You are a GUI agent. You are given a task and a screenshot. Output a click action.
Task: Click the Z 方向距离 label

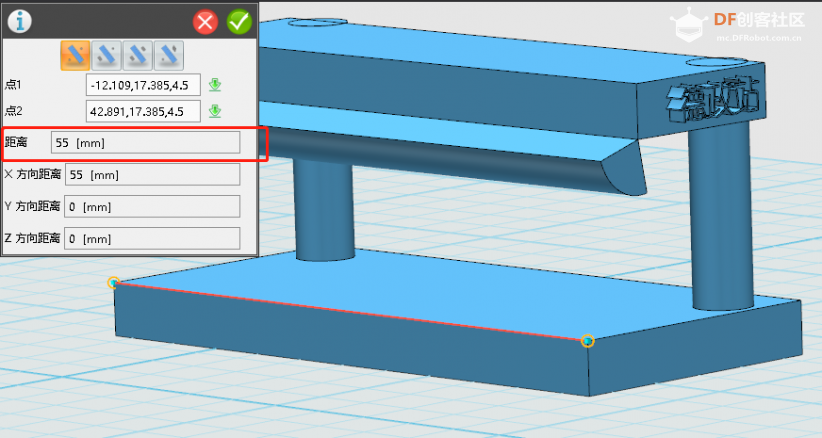coord(33,238)
